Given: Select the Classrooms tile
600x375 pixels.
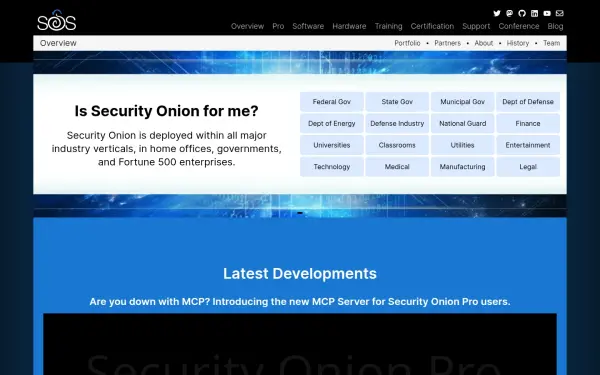Looking at the screenshot, I should [397, 145].
